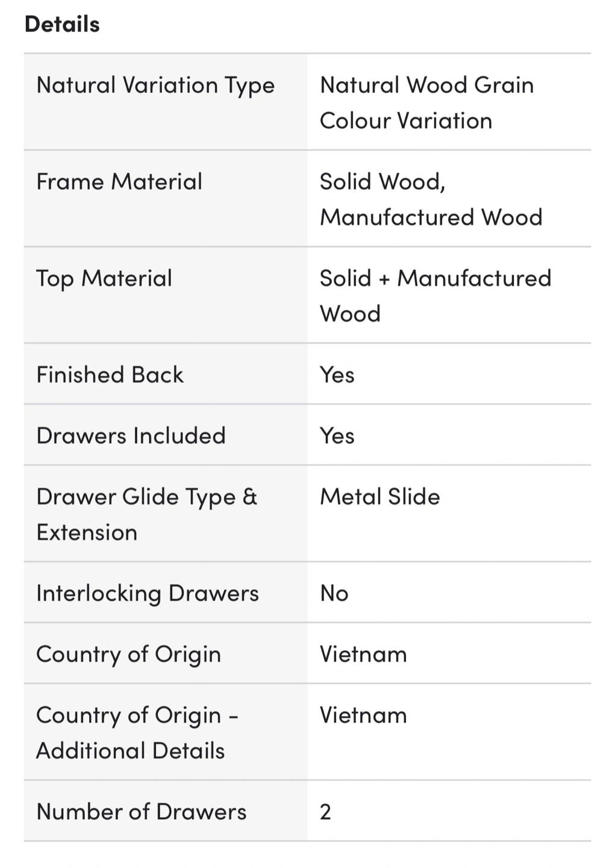Click the Country of Origin label
615x868 pixels.
pyautogui.click(x=128, y=655)
